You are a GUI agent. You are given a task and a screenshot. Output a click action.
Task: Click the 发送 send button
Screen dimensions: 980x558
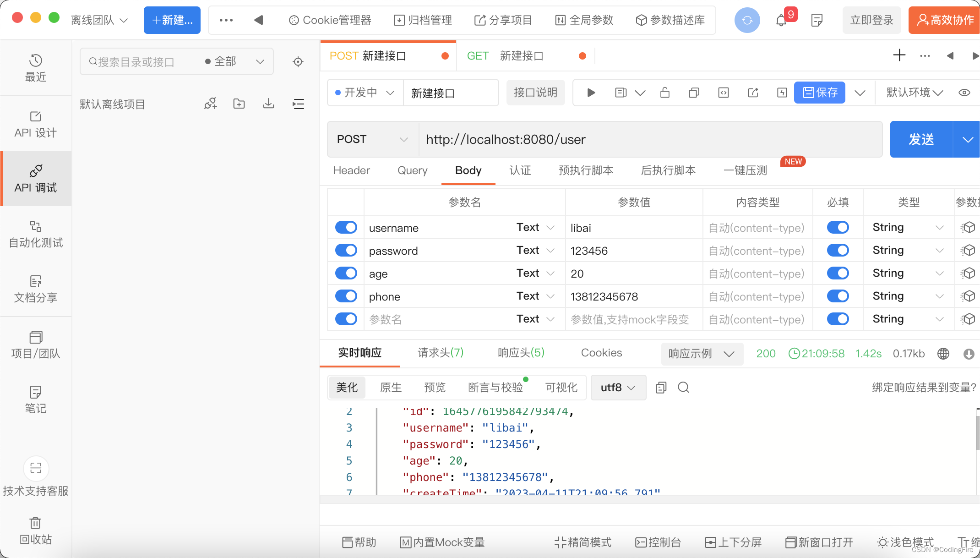click(x=921, y=139)
